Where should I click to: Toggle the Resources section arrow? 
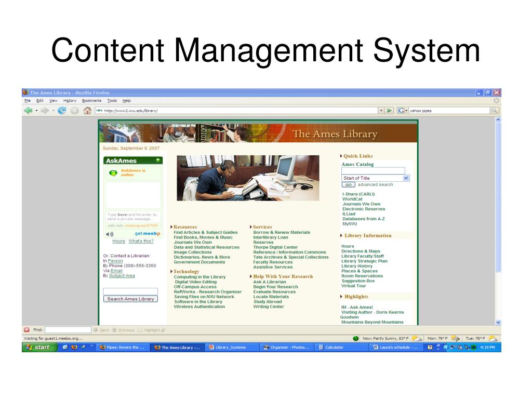[x=171, y=227]
